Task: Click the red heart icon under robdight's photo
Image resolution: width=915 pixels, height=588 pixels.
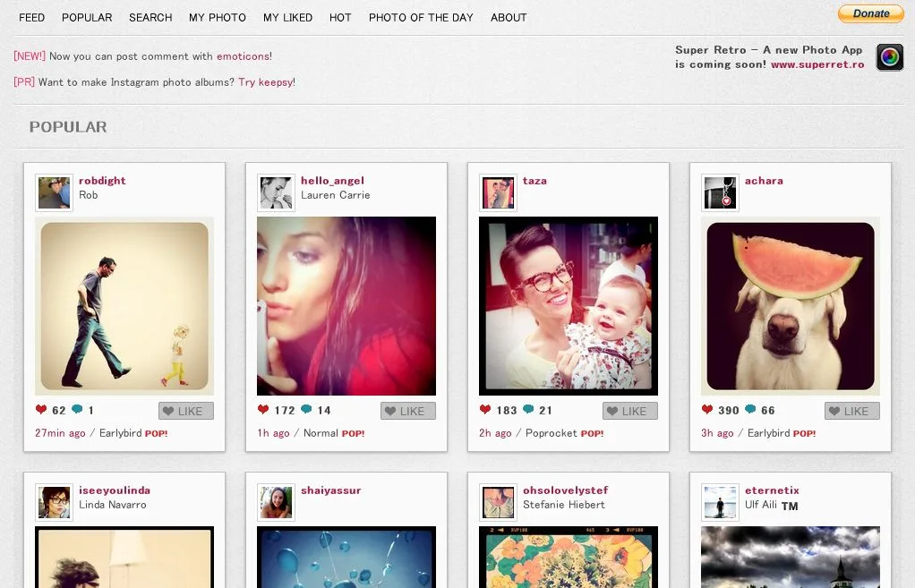Action: pos(41,410)
